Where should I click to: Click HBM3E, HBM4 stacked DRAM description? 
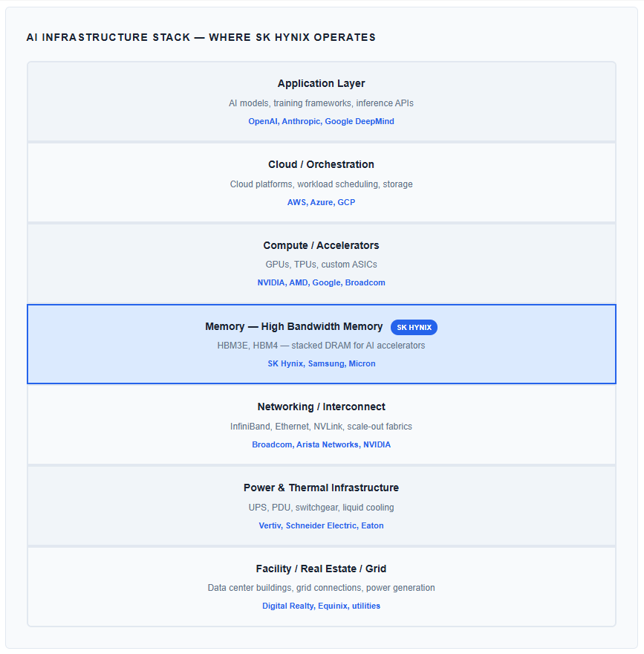[321, 346]
